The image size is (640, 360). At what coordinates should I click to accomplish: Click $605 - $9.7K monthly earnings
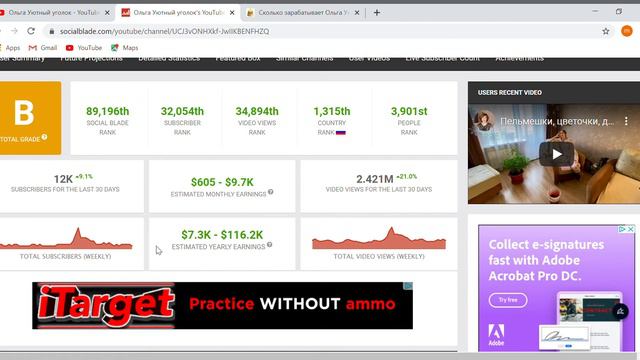[222, 182]
